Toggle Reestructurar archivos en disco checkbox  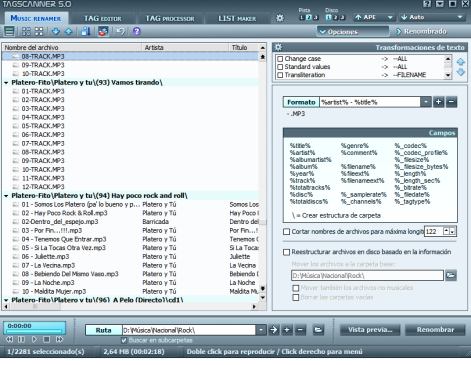286,252
